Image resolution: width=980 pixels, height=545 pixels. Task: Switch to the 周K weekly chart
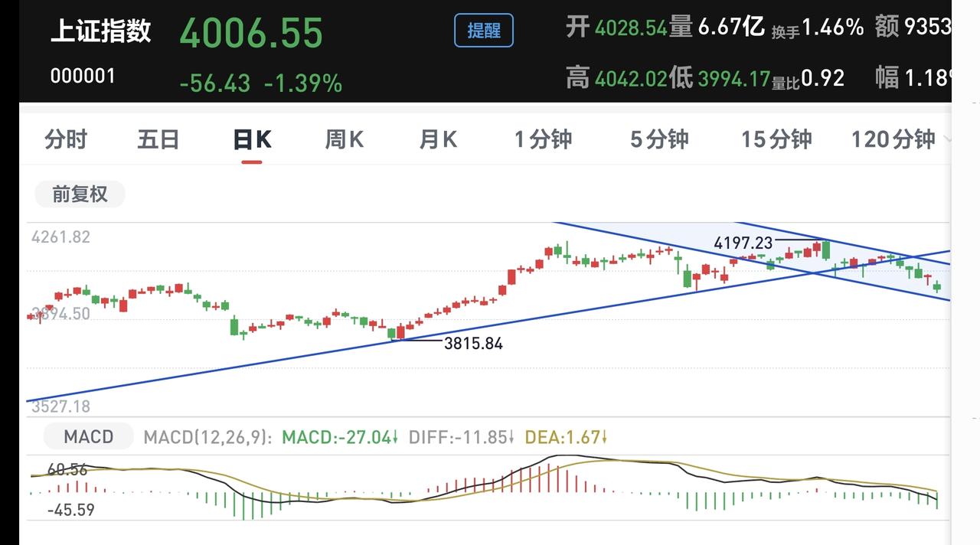click(x=343, y=139)
